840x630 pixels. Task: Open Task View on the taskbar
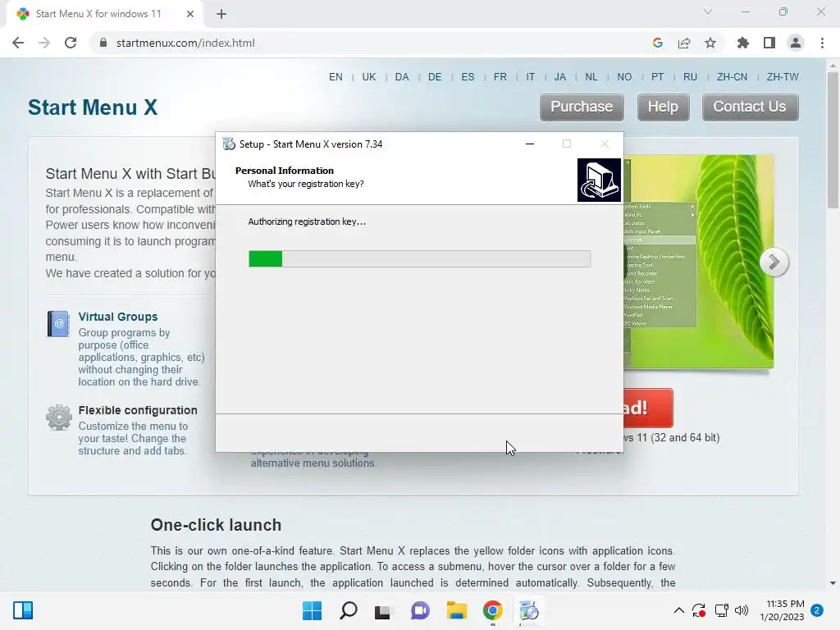383,610
